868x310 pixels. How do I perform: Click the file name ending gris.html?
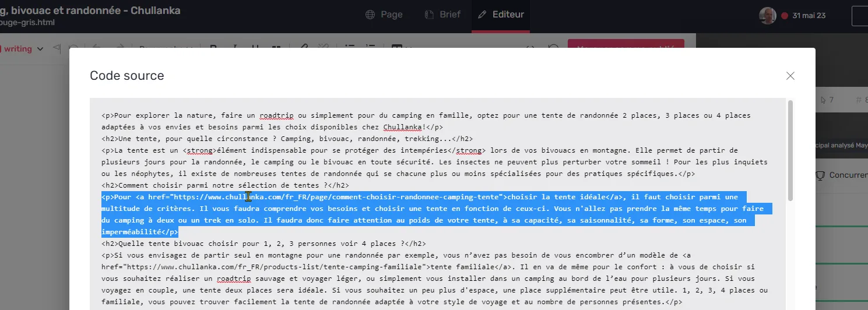coord(27,23)
